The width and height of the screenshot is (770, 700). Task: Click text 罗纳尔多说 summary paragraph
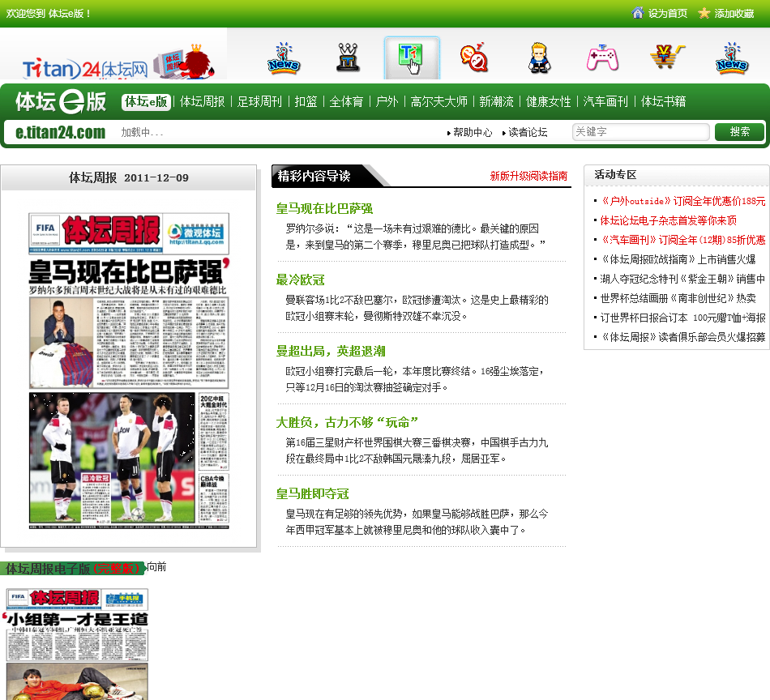click(x=416, y=237)
